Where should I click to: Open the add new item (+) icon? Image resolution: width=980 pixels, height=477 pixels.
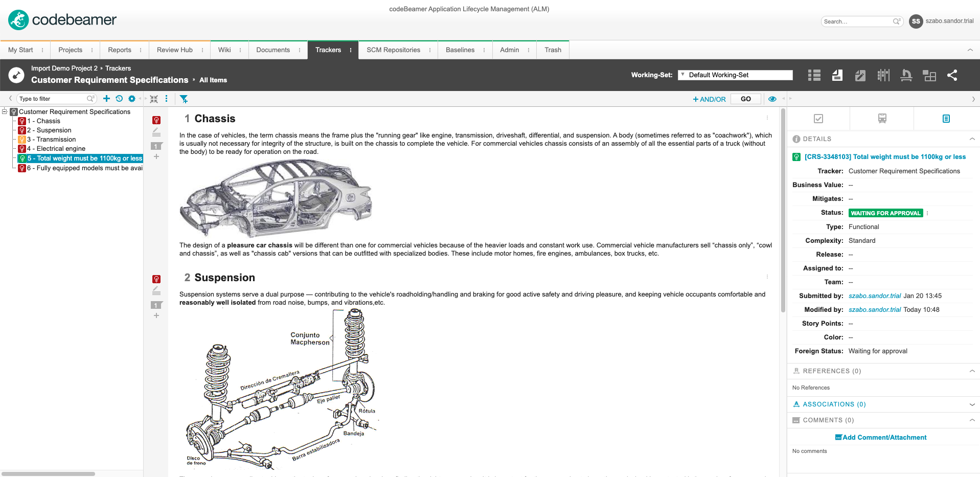point(106,99)
